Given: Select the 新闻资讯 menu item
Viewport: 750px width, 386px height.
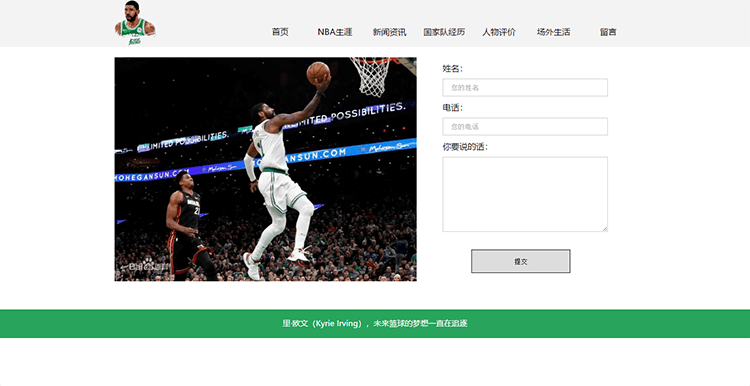Looking at the screenshot, I should pyautogui.click(x=389, y=32).
